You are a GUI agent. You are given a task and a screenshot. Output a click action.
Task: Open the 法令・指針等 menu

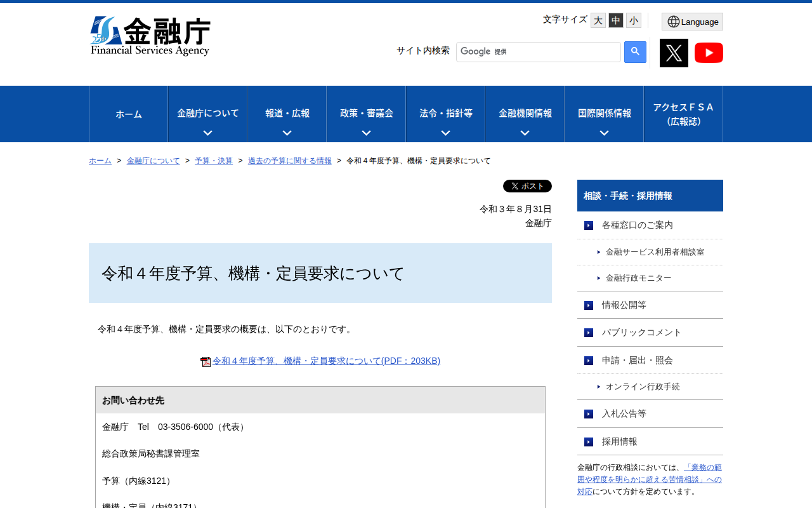[x=445, y=114]
